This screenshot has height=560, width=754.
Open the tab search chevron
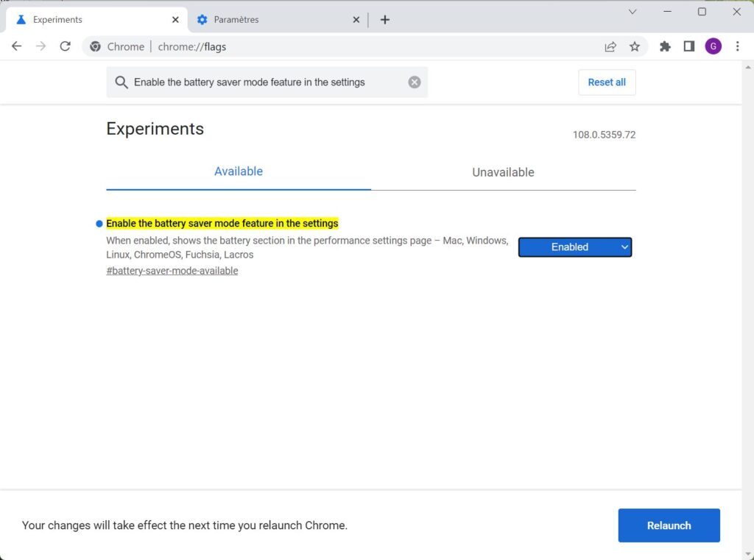point(633,12)
